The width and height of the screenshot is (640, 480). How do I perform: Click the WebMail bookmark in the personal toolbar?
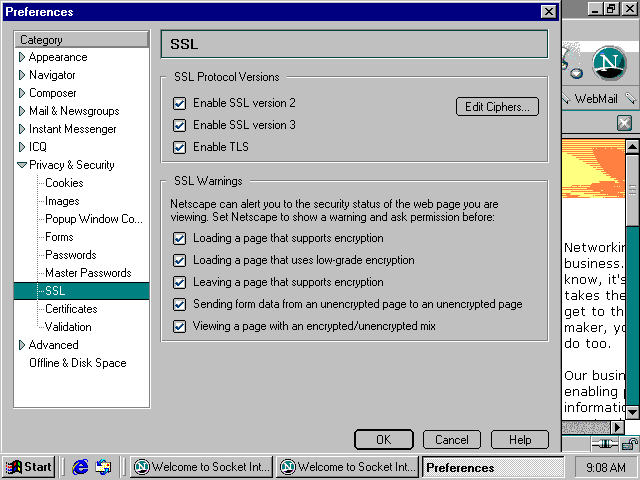[x=596, y=99]
